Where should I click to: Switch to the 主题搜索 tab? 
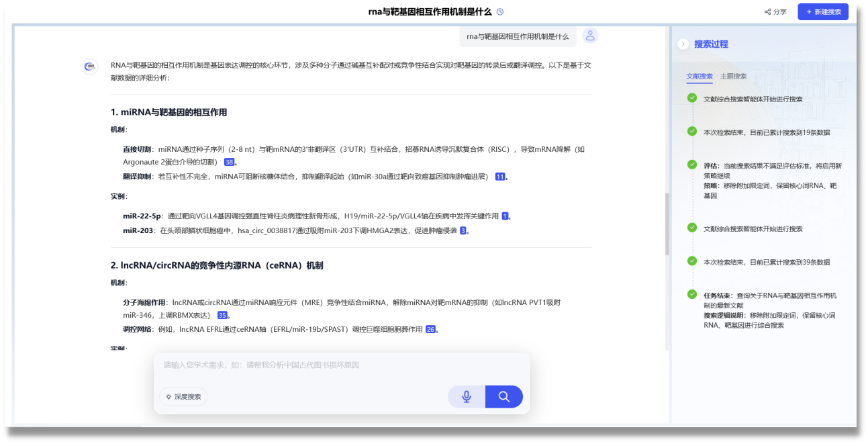pos(735,76)
